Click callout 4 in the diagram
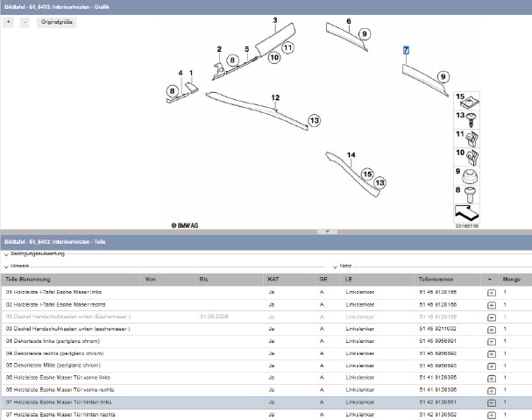Screen dimensions: 532x420 point(181,73)
